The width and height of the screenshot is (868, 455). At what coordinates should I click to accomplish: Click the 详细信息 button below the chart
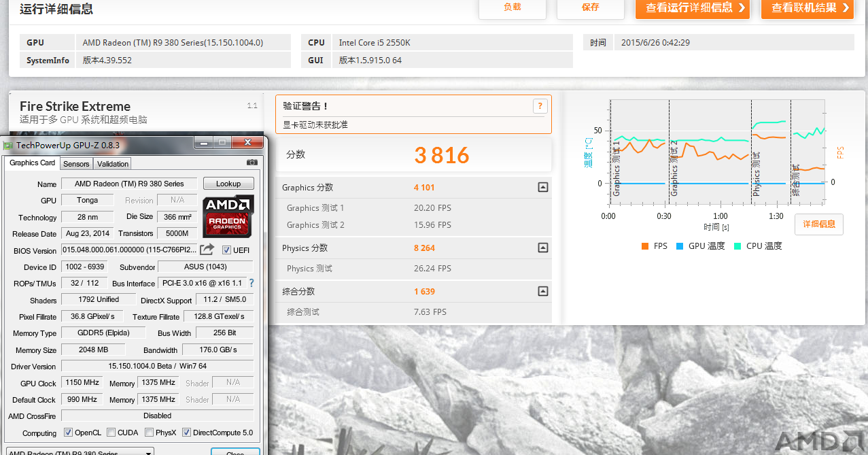click(819, 224)
